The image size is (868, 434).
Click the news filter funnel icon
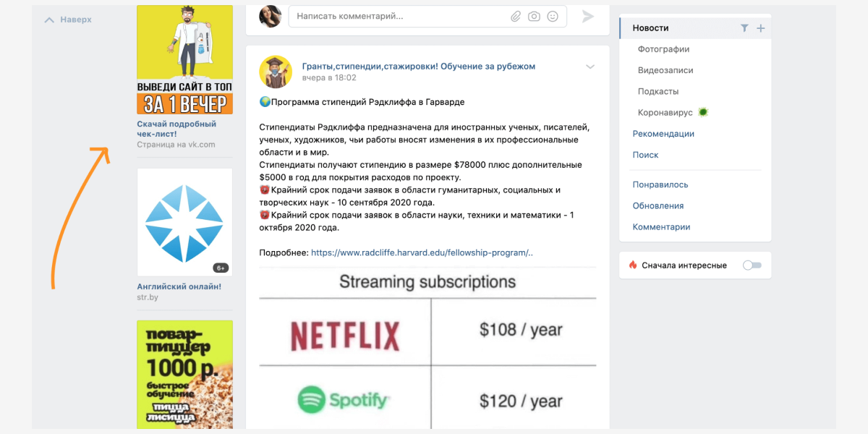[x=744, y=28]
